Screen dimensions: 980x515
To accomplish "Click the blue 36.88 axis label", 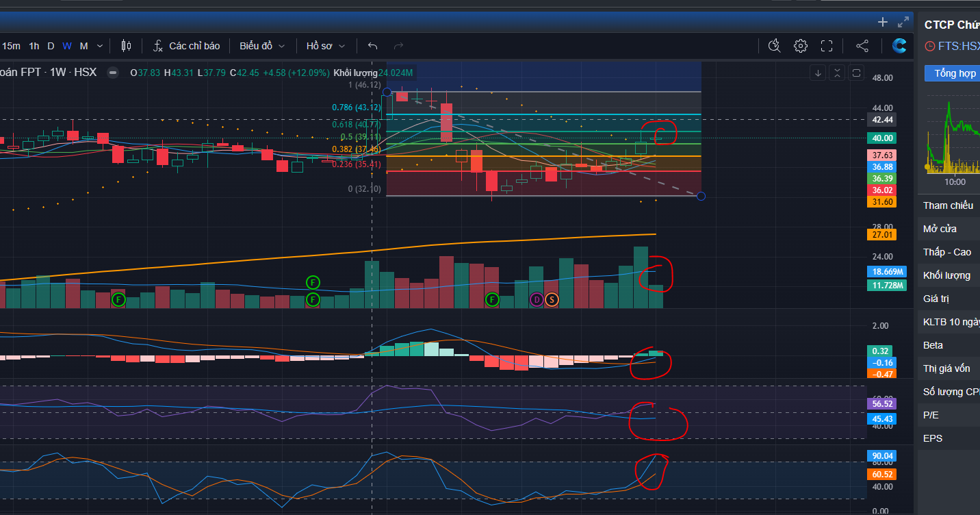I will [x=881, y=167].
